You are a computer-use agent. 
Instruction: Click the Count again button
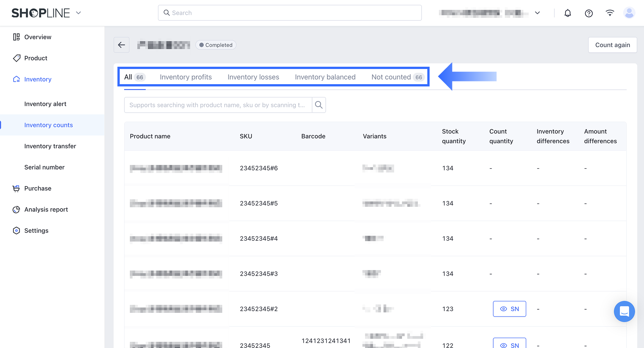click(612, 45)
